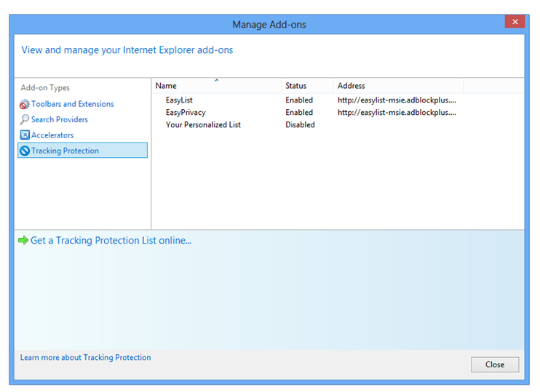
Task: Sort list by Name column header
Action: pyautogui.click(x=216, y=86)
